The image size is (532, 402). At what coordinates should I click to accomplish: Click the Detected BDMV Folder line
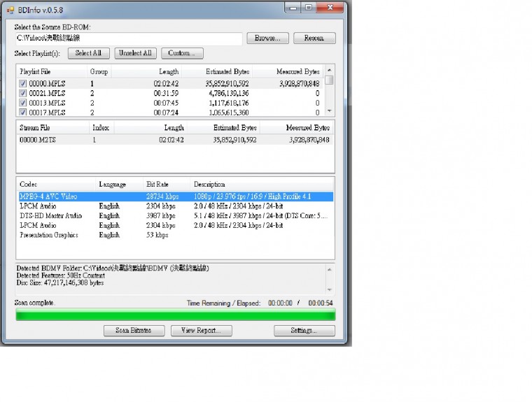tap(113, 268)
